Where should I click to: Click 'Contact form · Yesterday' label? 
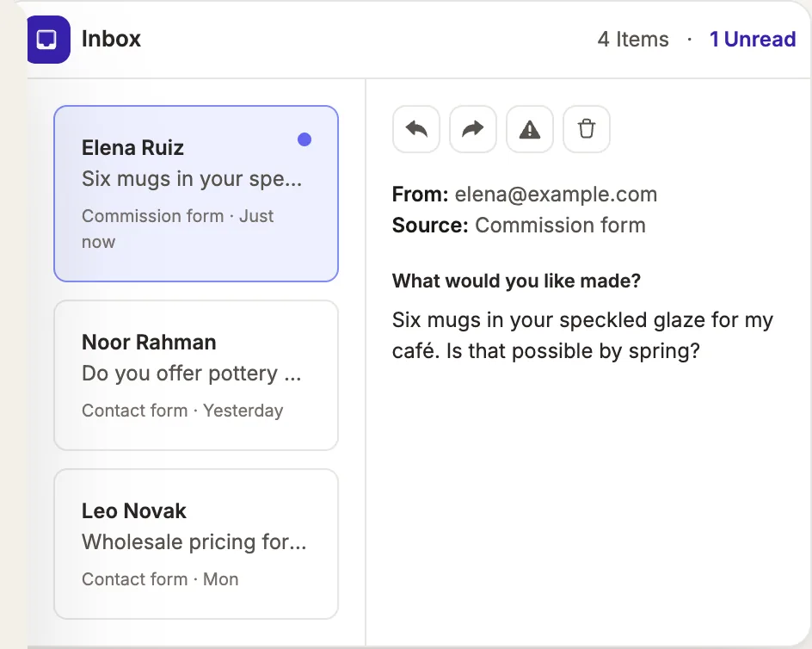pyautogui.click(x=182, y=411)
